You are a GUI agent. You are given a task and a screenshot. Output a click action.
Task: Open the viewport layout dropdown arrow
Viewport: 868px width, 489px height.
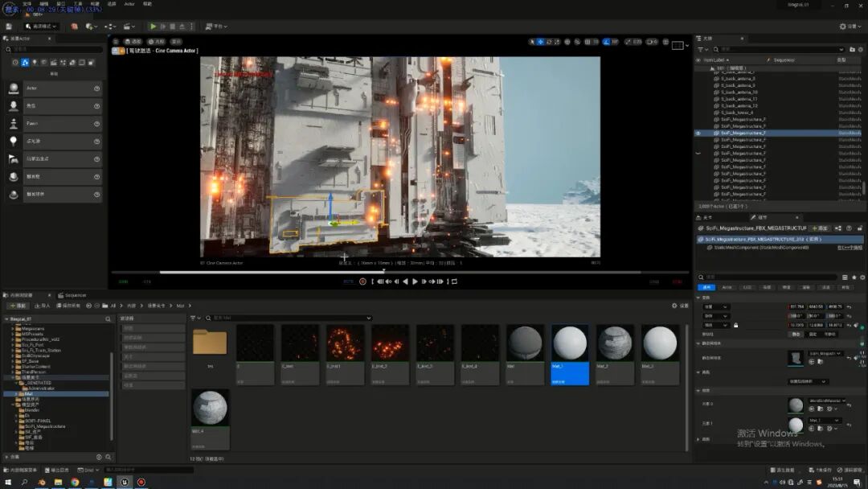point(687,45)
